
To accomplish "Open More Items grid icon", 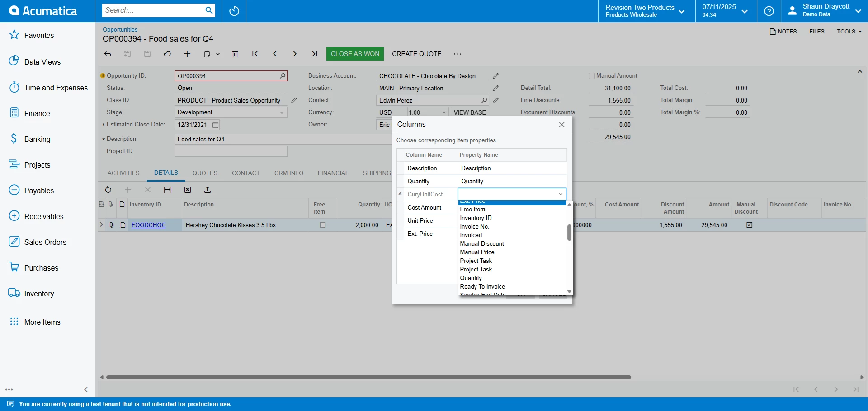I will (14, 322).
